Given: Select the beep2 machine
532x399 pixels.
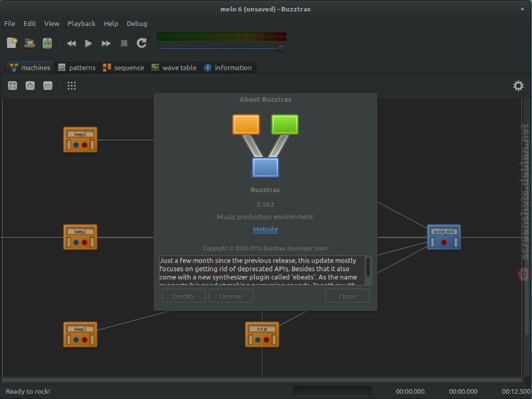Looking at the screenshot, I should click(80, 237).
